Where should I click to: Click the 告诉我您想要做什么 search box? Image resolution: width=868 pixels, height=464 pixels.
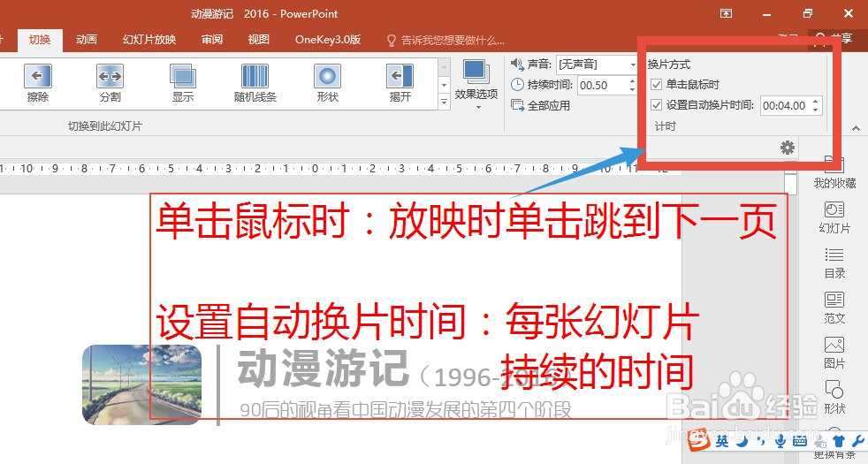(446, 41)
